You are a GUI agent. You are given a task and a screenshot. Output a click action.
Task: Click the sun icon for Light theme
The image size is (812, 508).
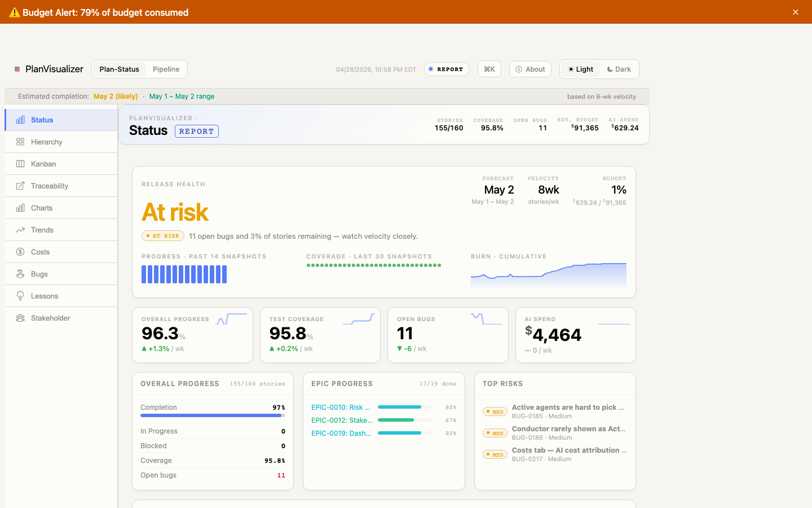[571, 69]
